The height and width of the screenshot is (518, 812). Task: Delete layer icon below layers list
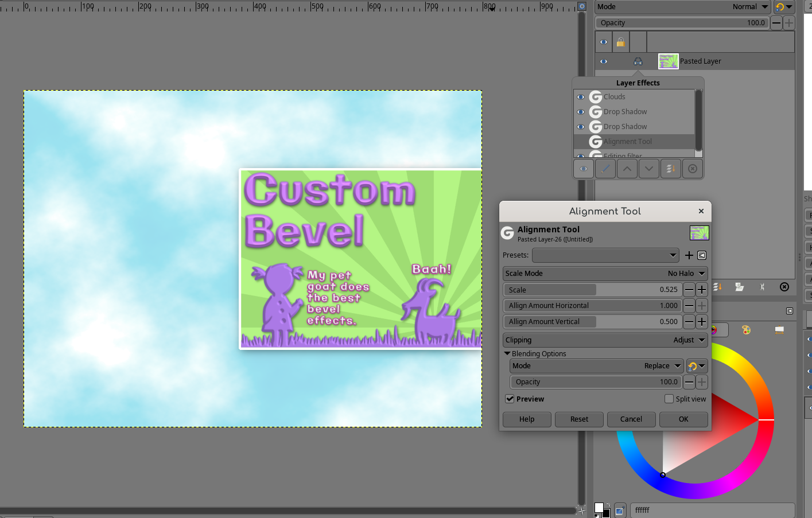tap(784, 287)
